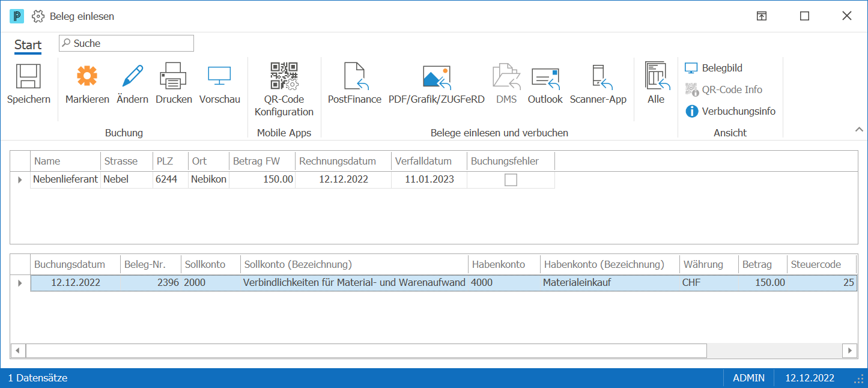Image resolution: width=868 pixels, height=388 pixels.
Task: Select the CHF currency cell
Action: (709, 283)
